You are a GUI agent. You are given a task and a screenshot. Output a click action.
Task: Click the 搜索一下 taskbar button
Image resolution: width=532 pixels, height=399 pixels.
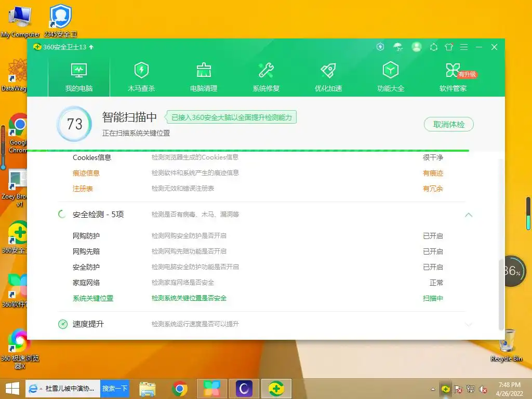[x=115, y=389]
